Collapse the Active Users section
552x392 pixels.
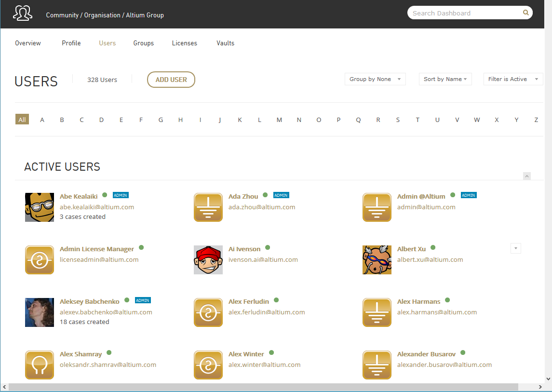click(527, 176)
